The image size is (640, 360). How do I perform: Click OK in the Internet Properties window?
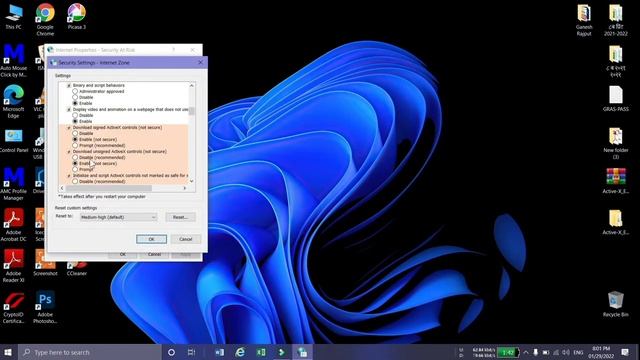(x=122, y=255)
